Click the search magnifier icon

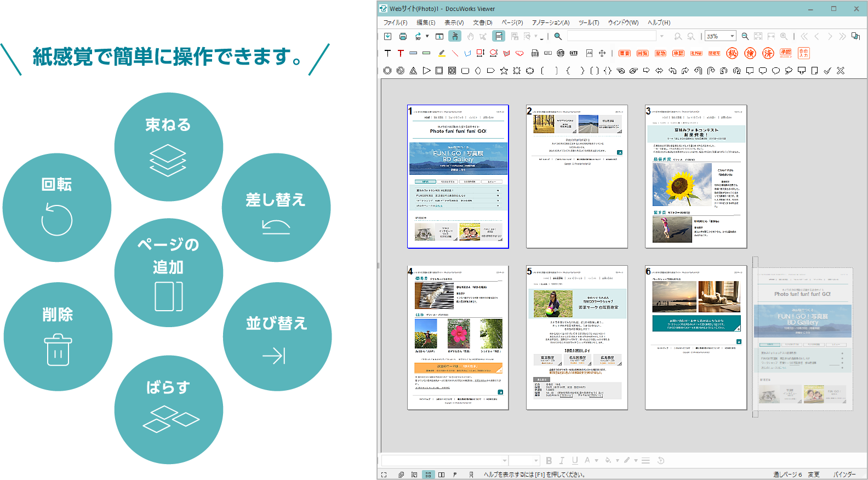558,37
